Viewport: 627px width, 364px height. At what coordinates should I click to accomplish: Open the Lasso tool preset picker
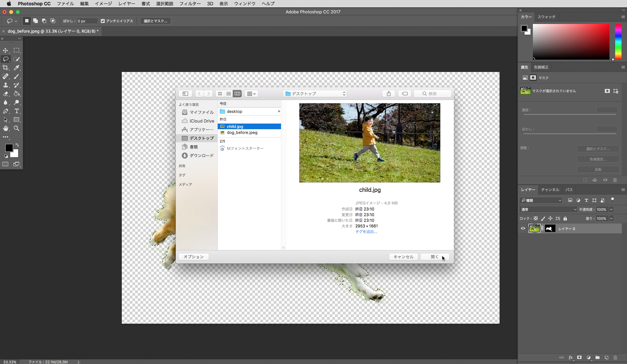12,21
